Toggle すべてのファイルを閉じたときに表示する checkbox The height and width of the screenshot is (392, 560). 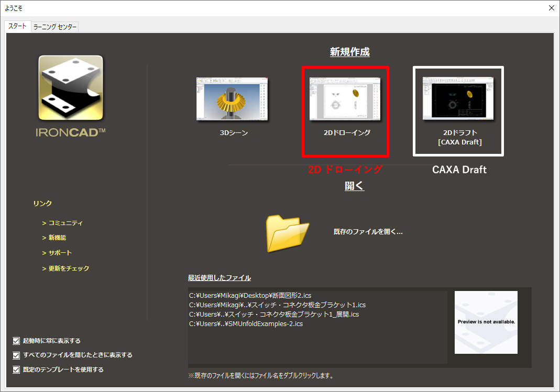(x=16, y=355)
